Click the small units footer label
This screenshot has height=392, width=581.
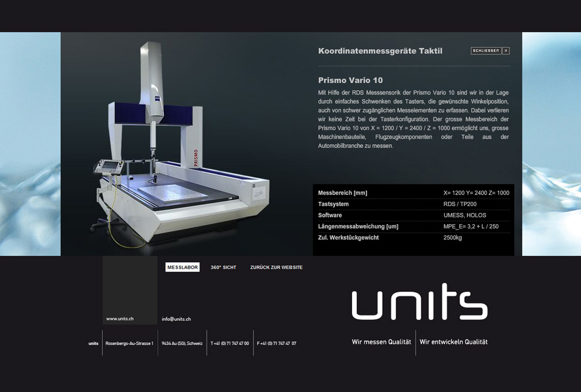tap(93, 343)
